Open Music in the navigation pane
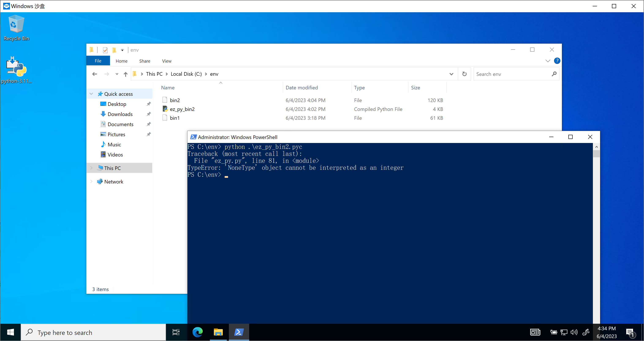The height and width of the screenshot is (341, 644). click(114, 144)
